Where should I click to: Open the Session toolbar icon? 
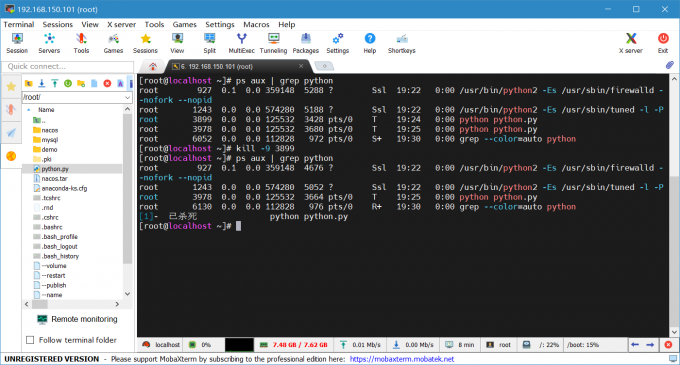tap(17, 43)
